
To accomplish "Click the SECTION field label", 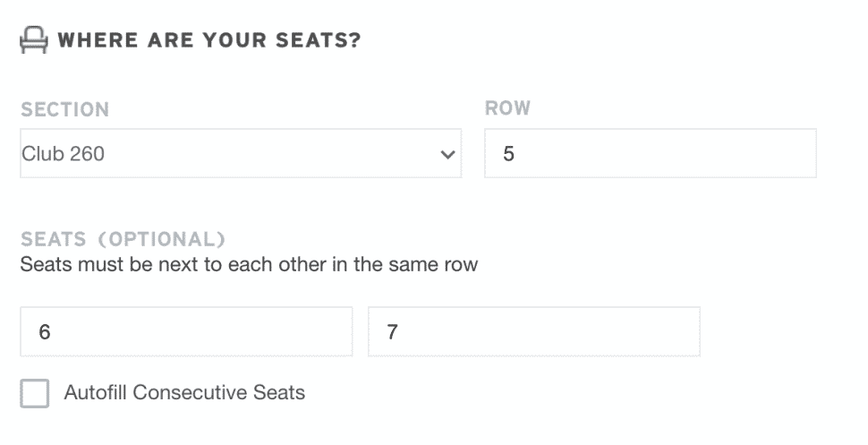I will click(x=64, y=109).
